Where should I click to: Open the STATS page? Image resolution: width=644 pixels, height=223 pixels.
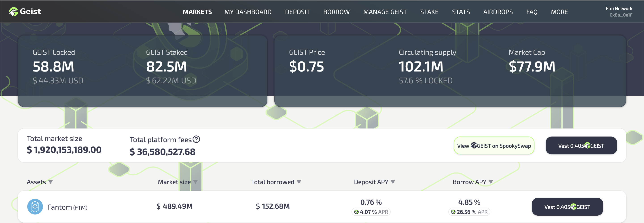tap(461, 12)
